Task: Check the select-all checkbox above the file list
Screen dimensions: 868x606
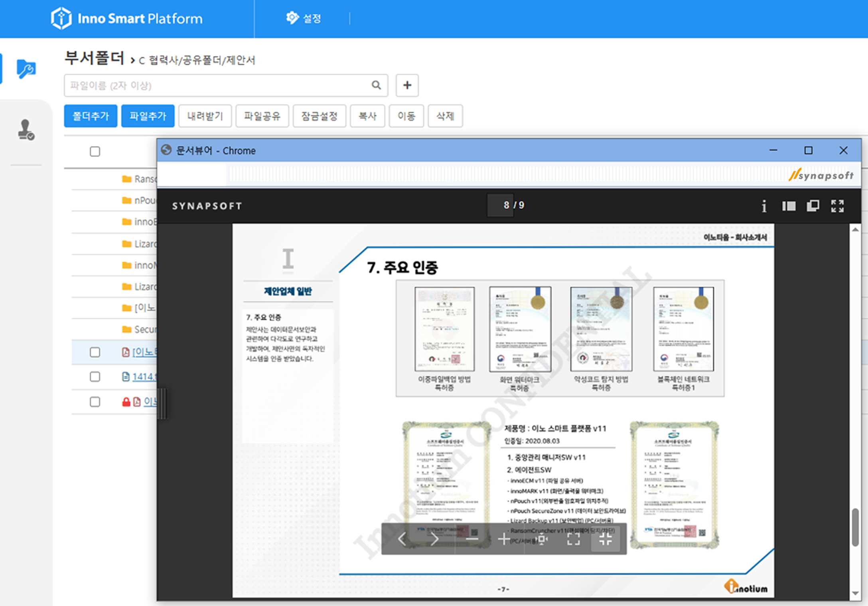Action: tap(95, 152)
